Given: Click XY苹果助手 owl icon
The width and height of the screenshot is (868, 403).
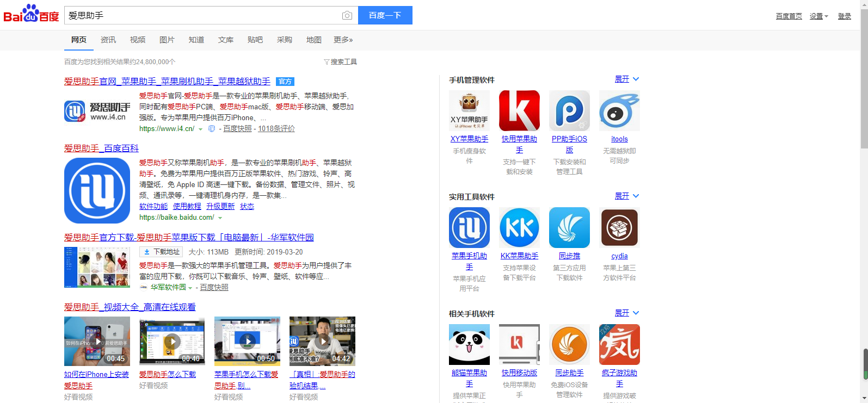Looking at the screenshot, I should 469,110.
